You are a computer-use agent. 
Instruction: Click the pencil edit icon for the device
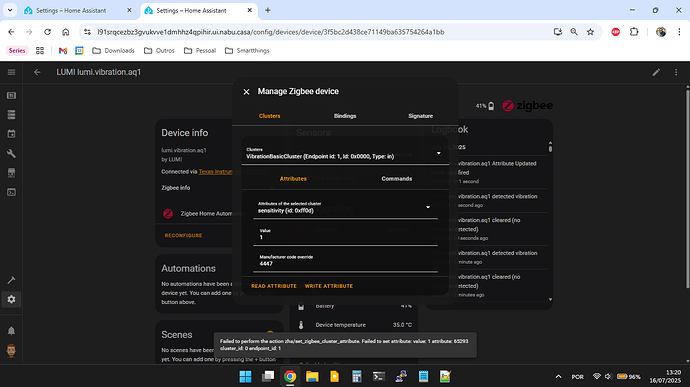click(x=656, y=72)
